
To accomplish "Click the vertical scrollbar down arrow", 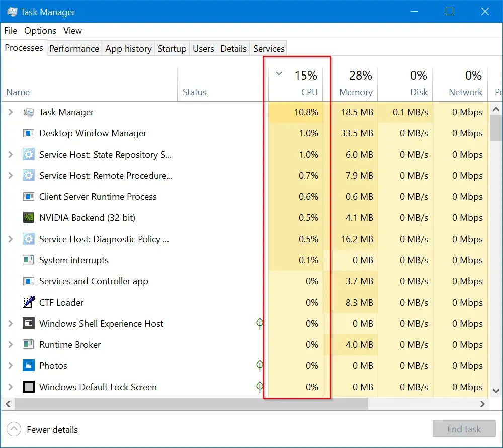I will [496, 391].
